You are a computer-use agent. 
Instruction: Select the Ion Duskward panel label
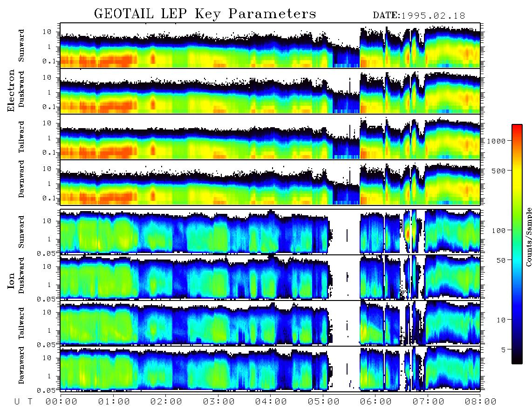pyautogui.click(x=21, y=275)
